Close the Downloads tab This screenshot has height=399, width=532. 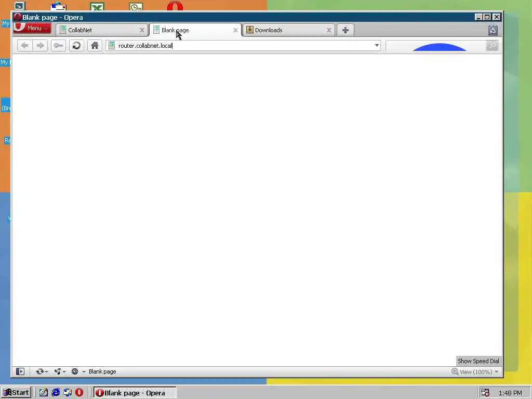[x=329, y=30]
